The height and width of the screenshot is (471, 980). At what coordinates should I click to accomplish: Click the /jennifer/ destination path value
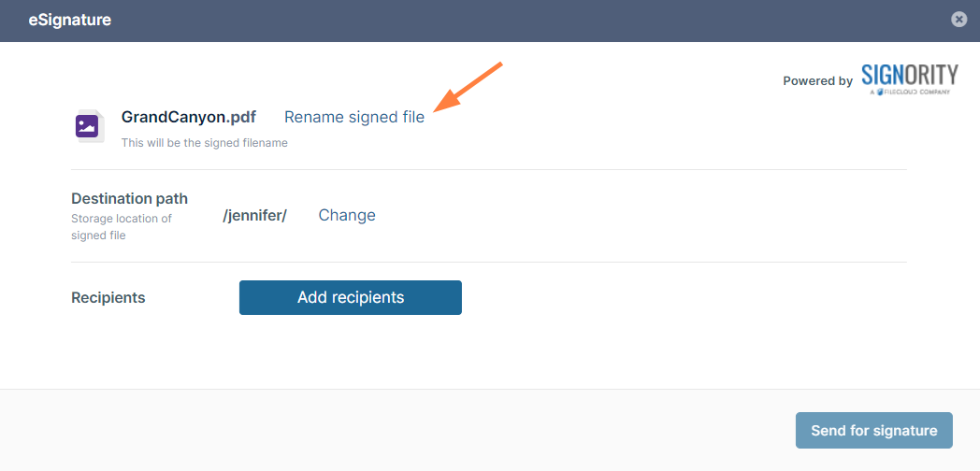pos(254,215)
